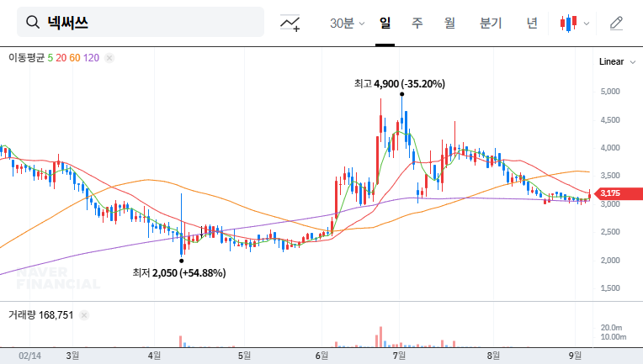Screen dimensions: 643x364
Task: Remove the 이동평균 moving average indicator
Action: coord(109,58)
